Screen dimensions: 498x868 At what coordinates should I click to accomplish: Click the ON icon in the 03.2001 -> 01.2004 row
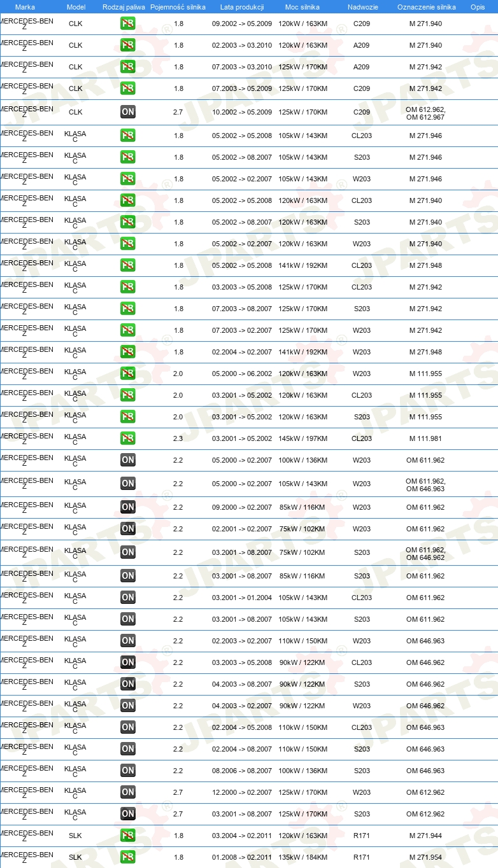coord(127,597)
